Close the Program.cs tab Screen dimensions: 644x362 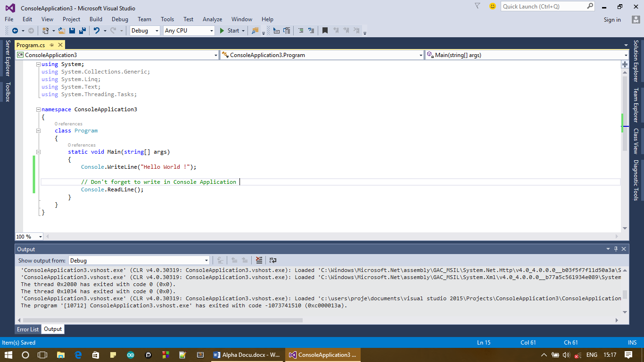(x=60, y=45)
